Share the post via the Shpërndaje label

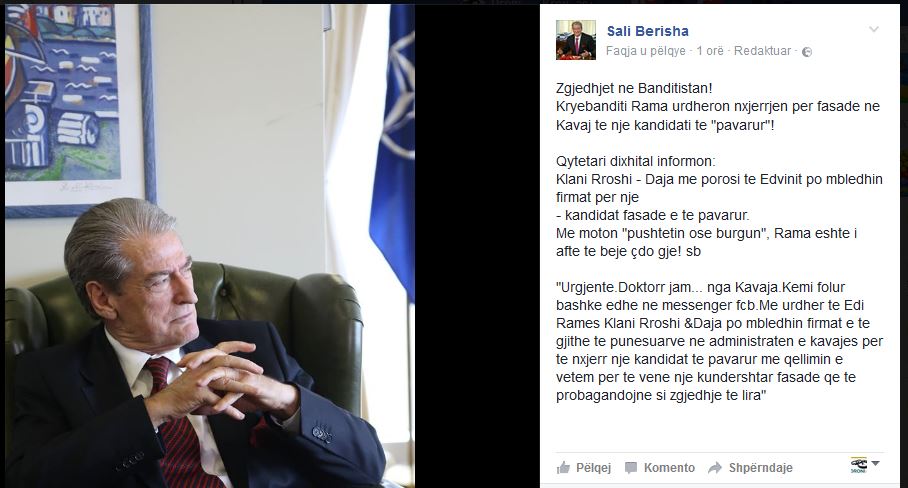[x=760, y=468]
